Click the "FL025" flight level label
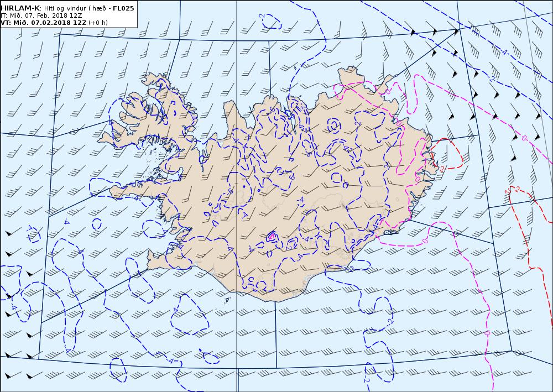553x392 pixels. click(x=123, y=8)
